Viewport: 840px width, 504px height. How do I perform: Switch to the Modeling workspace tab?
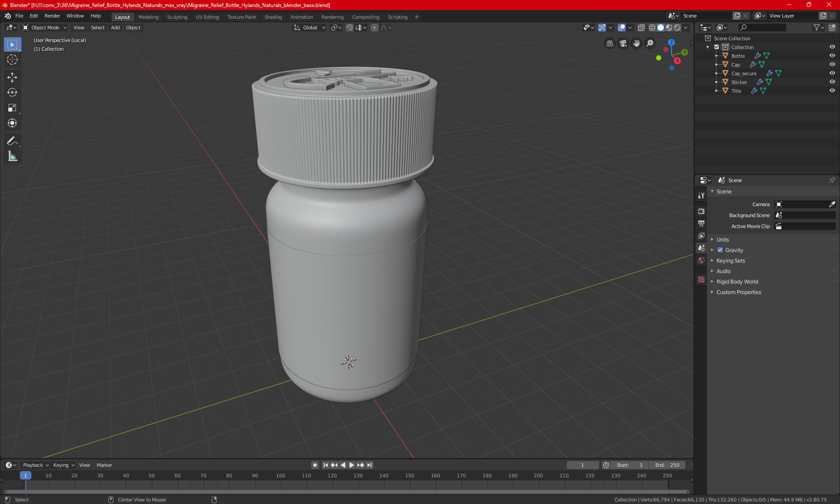click(x=148, y=17)
